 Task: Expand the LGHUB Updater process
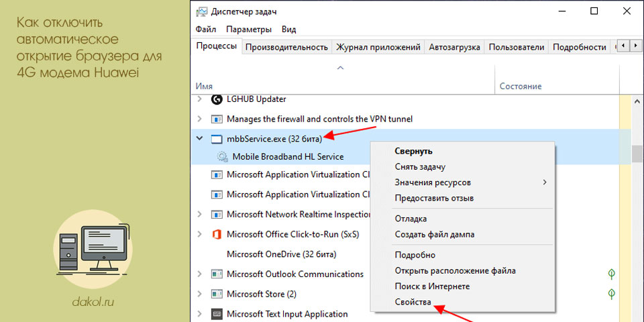click(200, 99)
